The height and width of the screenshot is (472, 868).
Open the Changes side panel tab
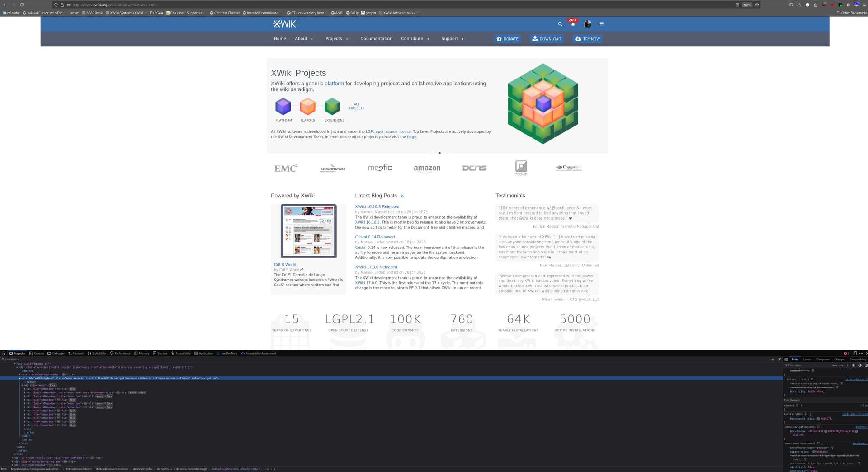(x=840, y=360)
